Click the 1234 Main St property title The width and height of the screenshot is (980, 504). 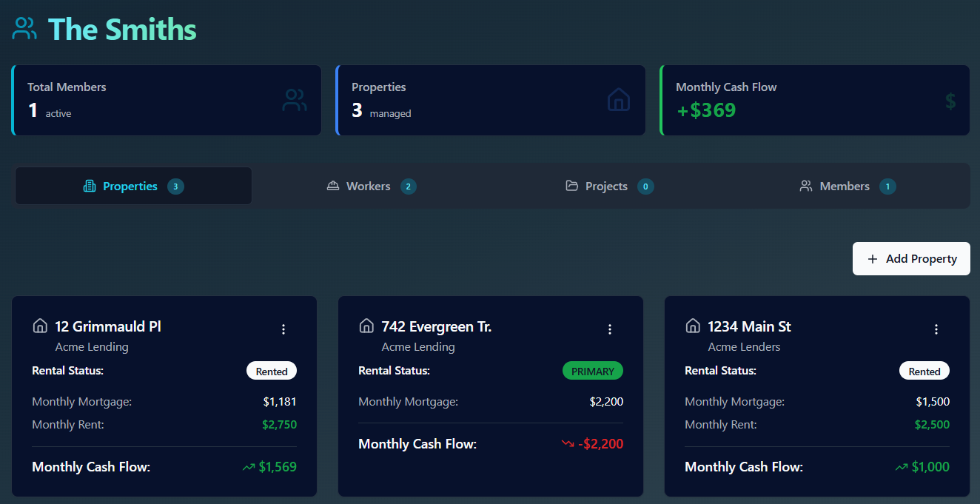(750, 326)
